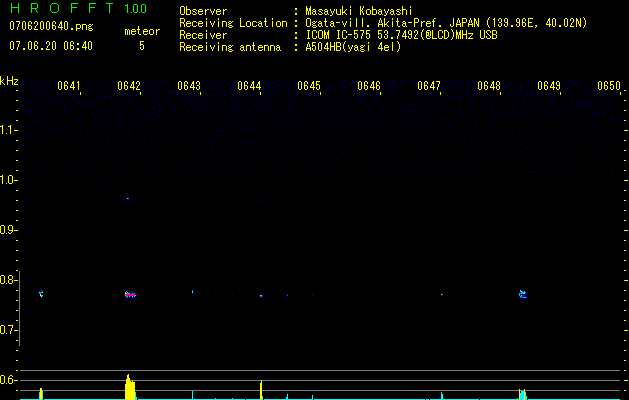The width and height of the screenshot is (629, 400).
Task: Select the Ogata-vill. Akita-Pref. JAPAN location text
Action: (x=446, y=23)
